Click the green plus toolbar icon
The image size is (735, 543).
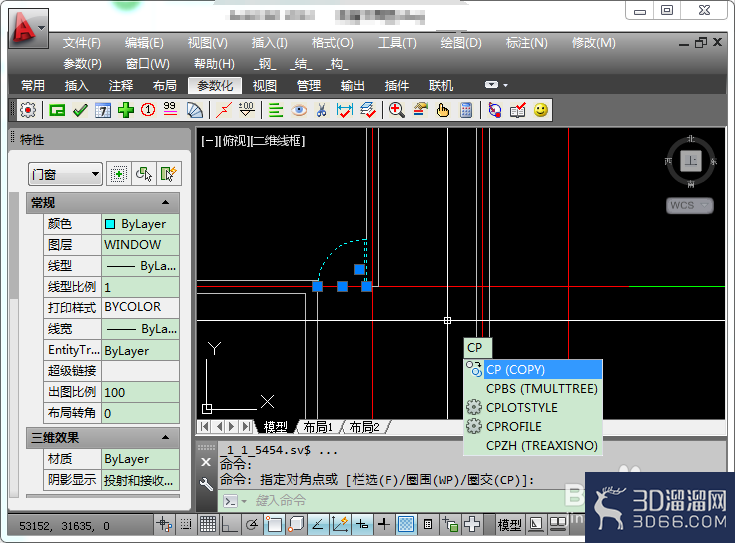pyautogui.click(x=126, y=111)
